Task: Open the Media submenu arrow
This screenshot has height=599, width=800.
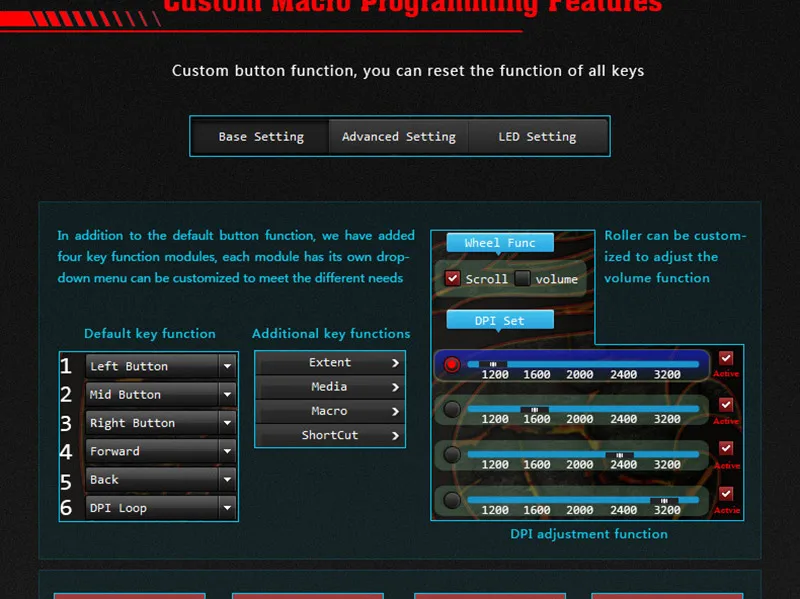Action: point(395,387)
